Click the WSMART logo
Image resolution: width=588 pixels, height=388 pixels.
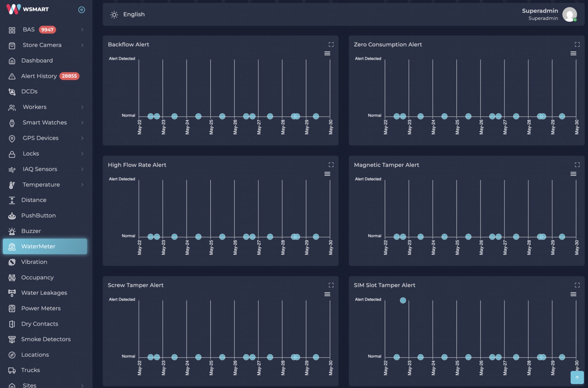tap(27, 9)
